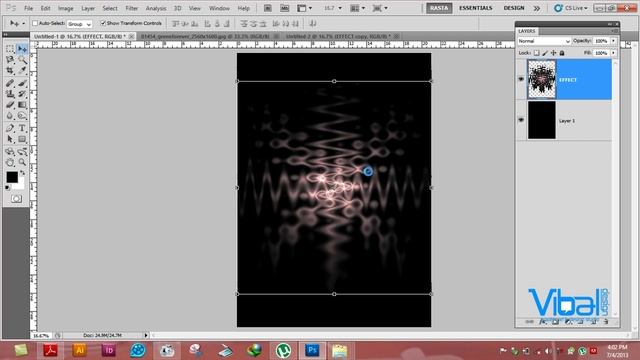
Task: Open the Image menu
Action: [x=65, y=8]
